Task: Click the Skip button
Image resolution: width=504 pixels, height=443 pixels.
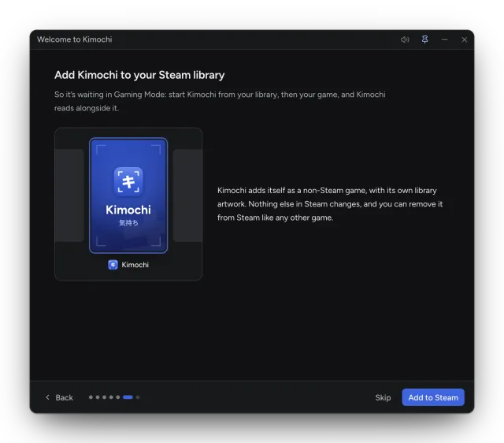Action: coord(383,397)
